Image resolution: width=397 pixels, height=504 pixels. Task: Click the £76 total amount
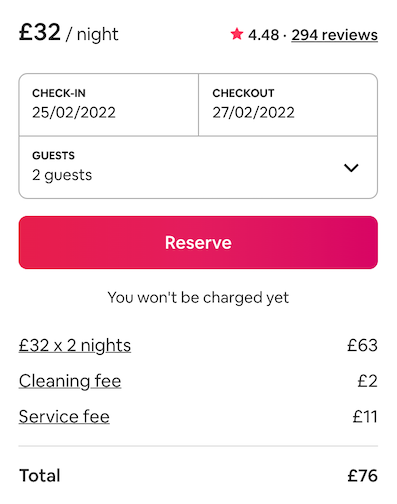362,476
